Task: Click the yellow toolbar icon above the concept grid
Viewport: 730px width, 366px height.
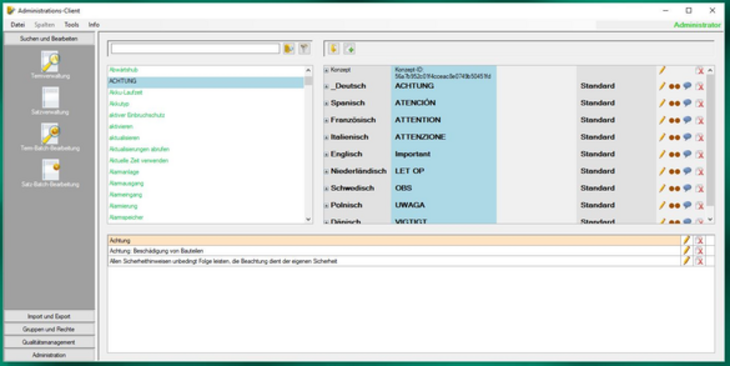Action: pos(334,48)
